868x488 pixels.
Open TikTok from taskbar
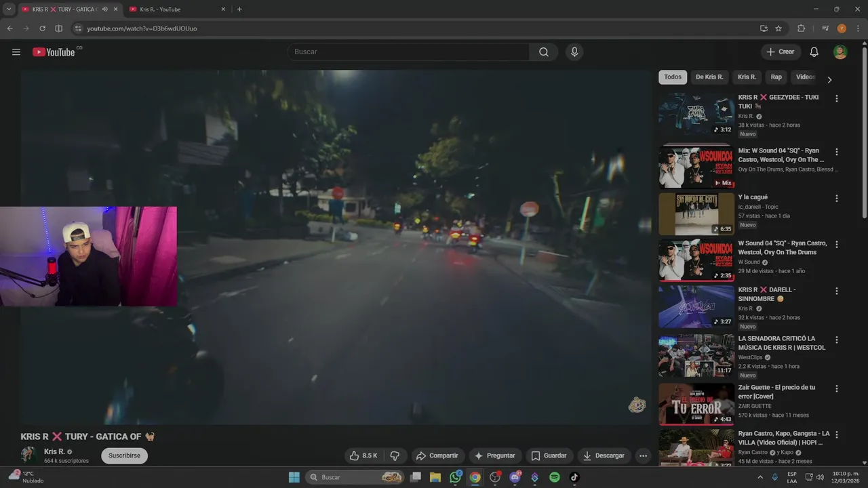tap(574, 477)
